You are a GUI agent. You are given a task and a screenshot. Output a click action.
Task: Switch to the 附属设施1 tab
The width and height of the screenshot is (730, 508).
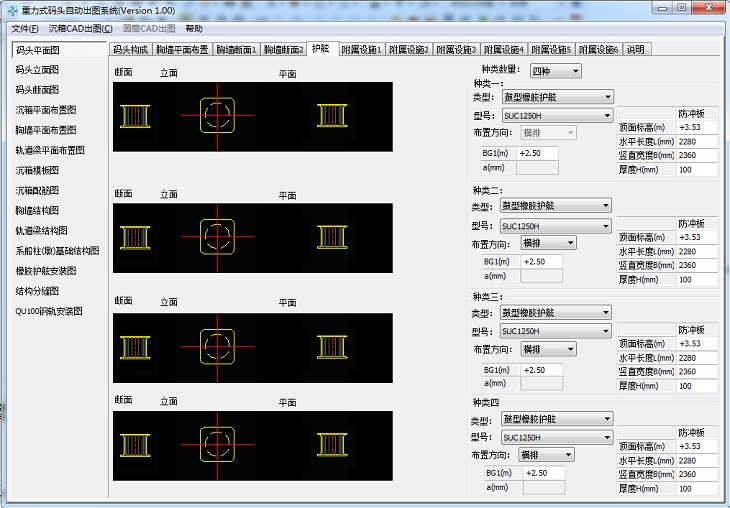pos(362,49)
